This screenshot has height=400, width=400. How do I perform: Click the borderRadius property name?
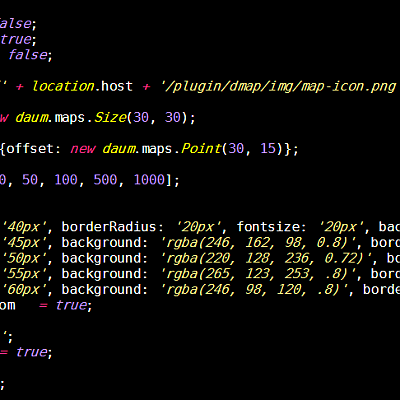(x=109, y=227)
